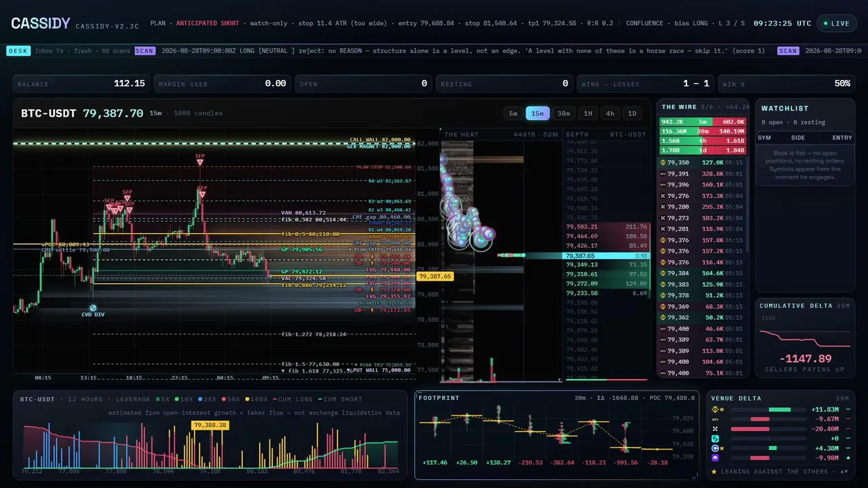Click the star icon beside Leaning Against The Others
The image size is (868, 488).
715,471
